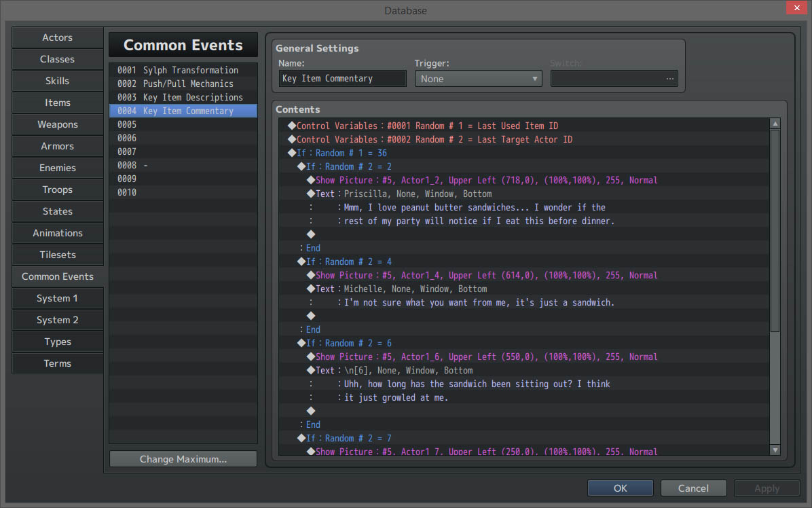Viewport: 812px width, 508px height.
Task: Select Show Picture Actor1_2 command
Action: pyautogui.click(x=524, y=180)
